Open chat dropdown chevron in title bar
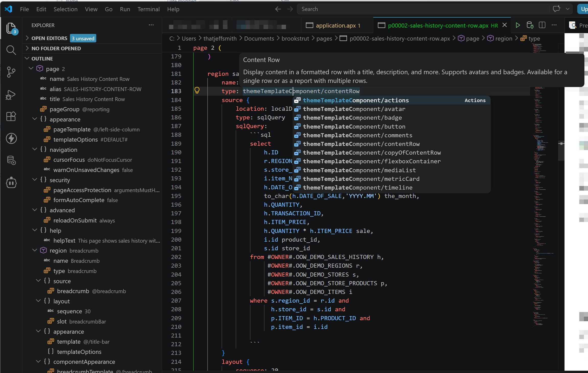 [x=568, y=9]
